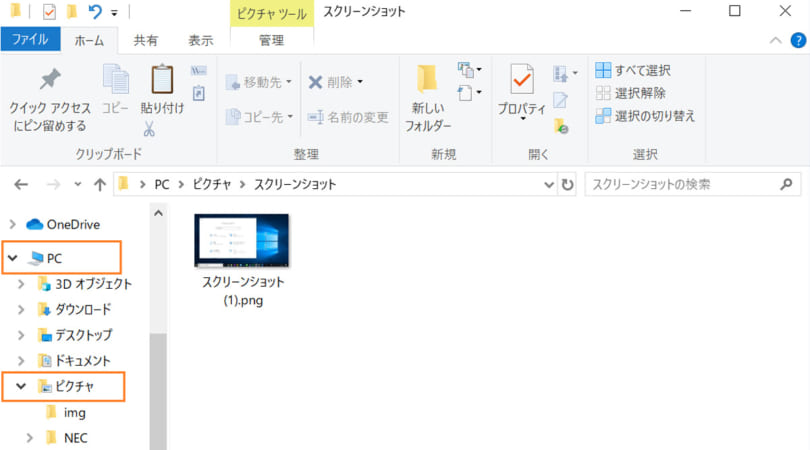The height and width of the screenshot is (450, 810).
Task: Select ダウンロード folder in tree
Action: pos(83,309)
